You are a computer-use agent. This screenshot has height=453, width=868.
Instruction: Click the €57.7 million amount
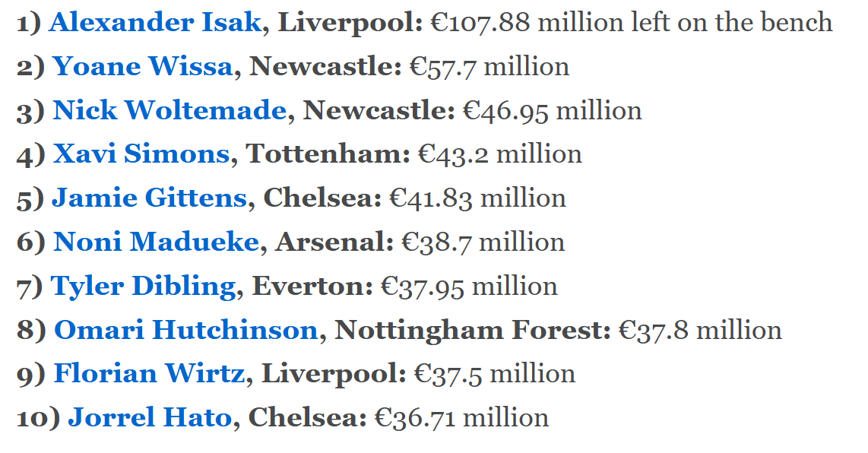pyautogui.click(x=489, y=66)
